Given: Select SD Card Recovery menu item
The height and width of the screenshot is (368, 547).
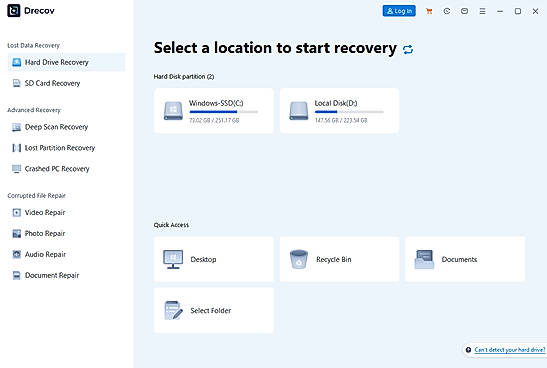Looking at the screenshot, I should 66,83.
